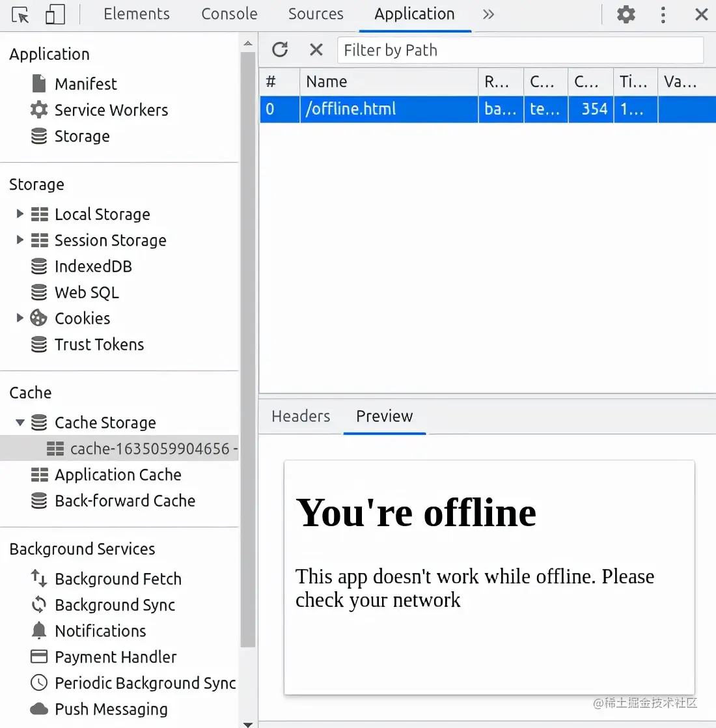
Task: Click the Notifications bell icon
Action: coord(39,630)
